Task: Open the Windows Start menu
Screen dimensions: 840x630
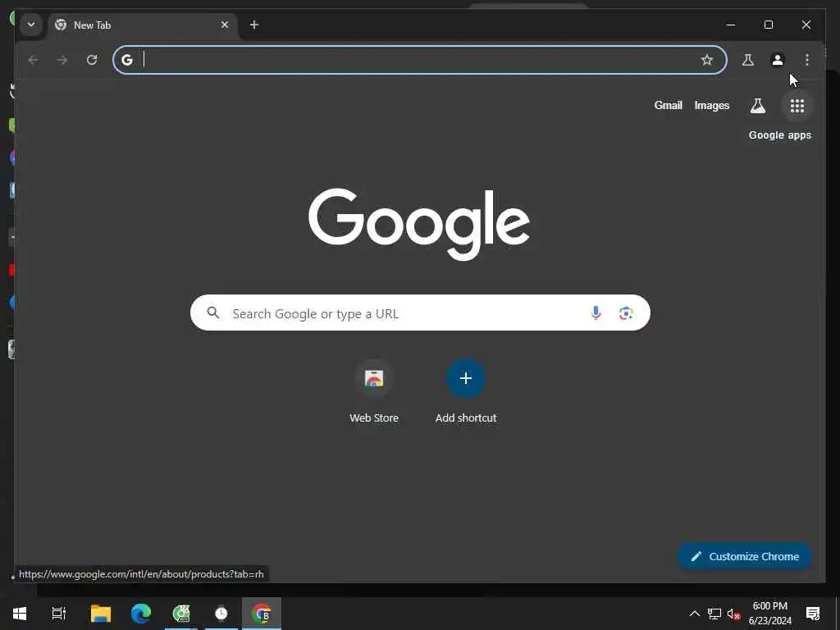Action: pyautogui.click(x=20, y=613)
